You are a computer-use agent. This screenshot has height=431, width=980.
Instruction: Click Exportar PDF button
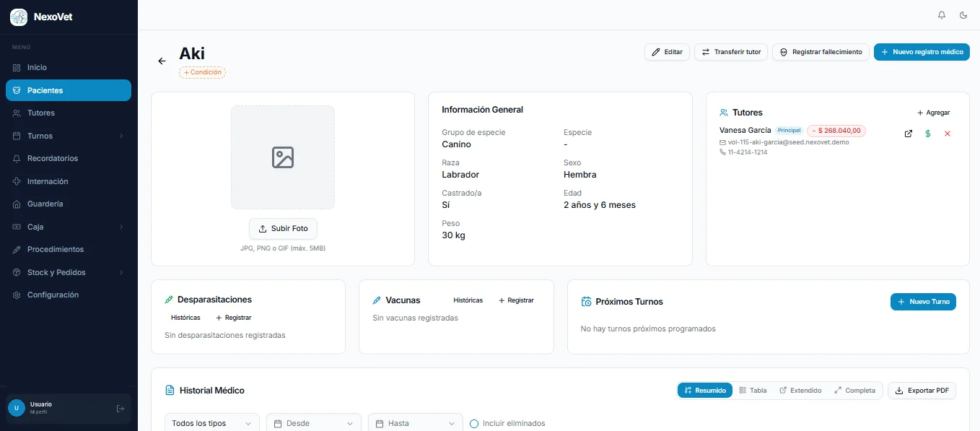pyautogui.click(x=922, y=391)
